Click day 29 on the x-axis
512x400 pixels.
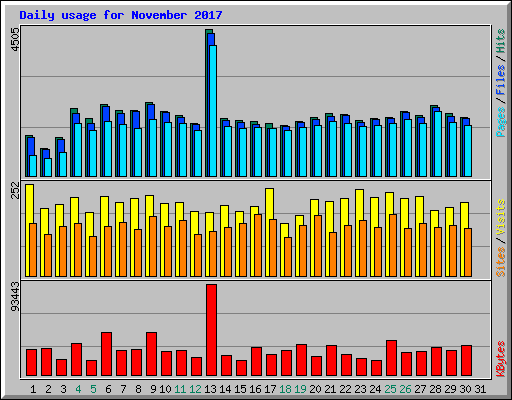[450, 389]
